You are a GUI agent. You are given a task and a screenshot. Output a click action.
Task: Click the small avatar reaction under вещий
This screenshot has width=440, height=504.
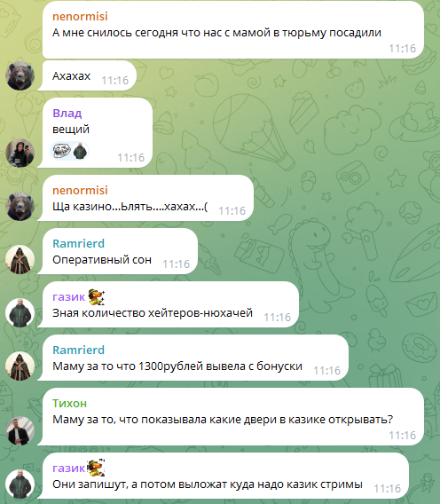click(80, 151)
